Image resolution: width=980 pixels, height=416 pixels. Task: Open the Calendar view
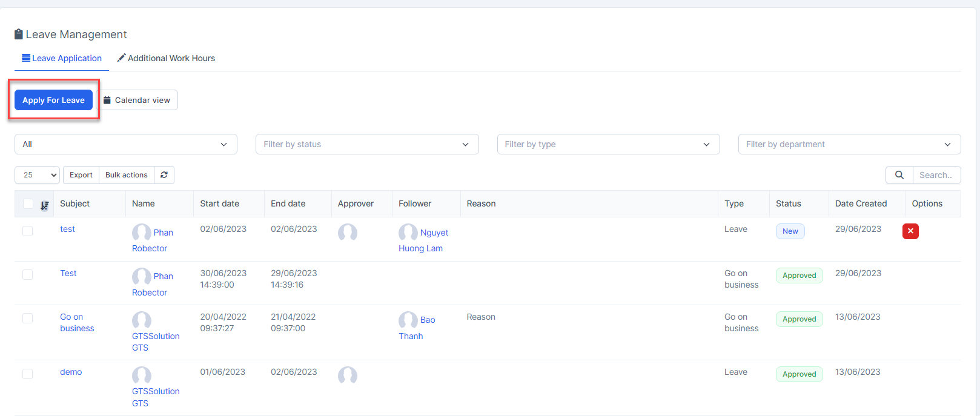pos(137,100)
